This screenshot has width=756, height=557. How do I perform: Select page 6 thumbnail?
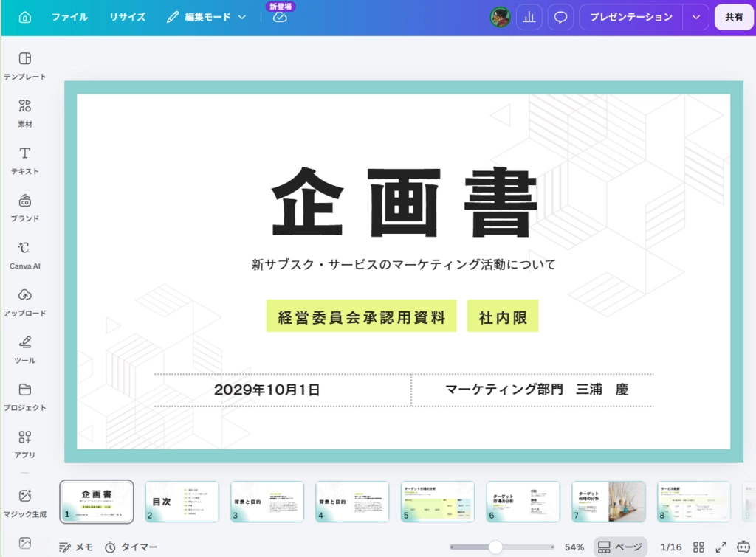(x=523, y=502)
